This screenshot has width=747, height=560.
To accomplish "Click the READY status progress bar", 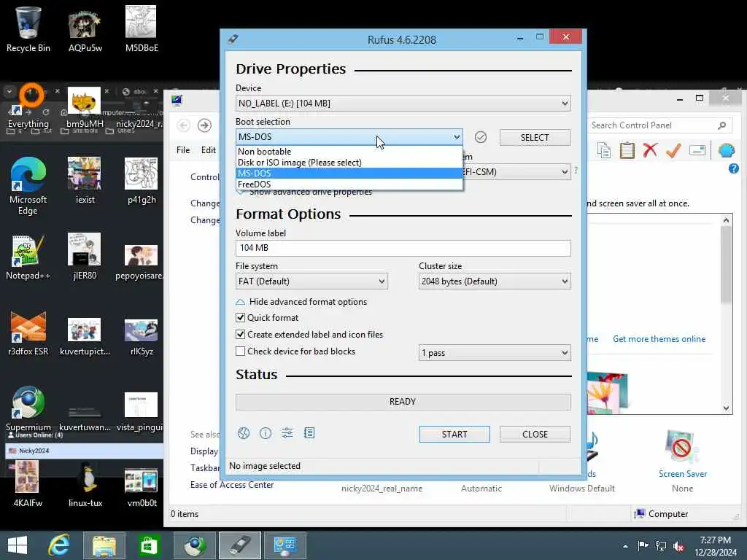I will tap(403, 402).
